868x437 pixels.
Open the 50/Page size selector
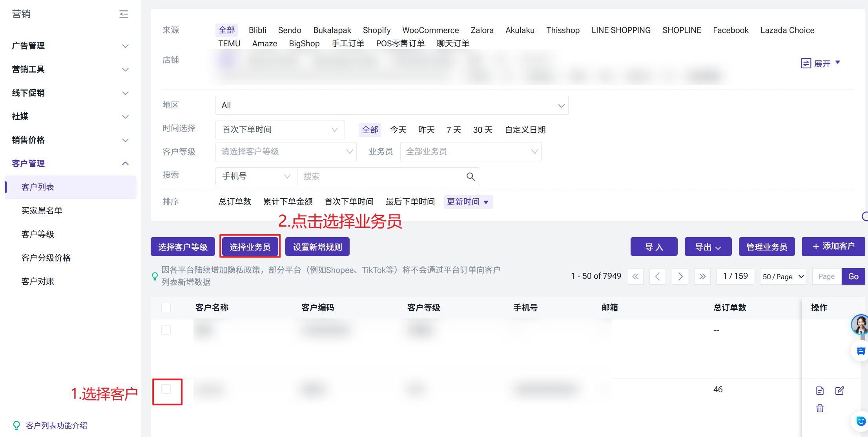coord(783,276)
